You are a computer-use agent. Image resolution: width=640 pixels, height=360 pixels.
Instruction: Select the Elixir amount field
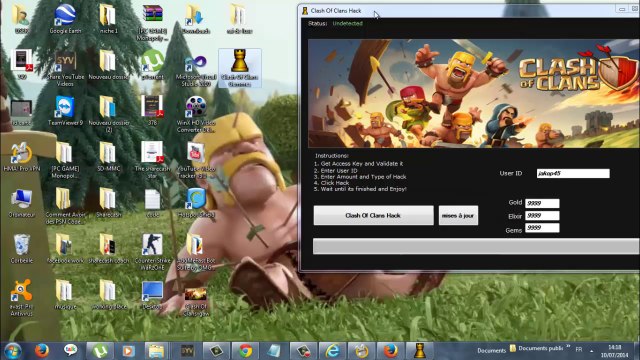[x=542, y=216]
